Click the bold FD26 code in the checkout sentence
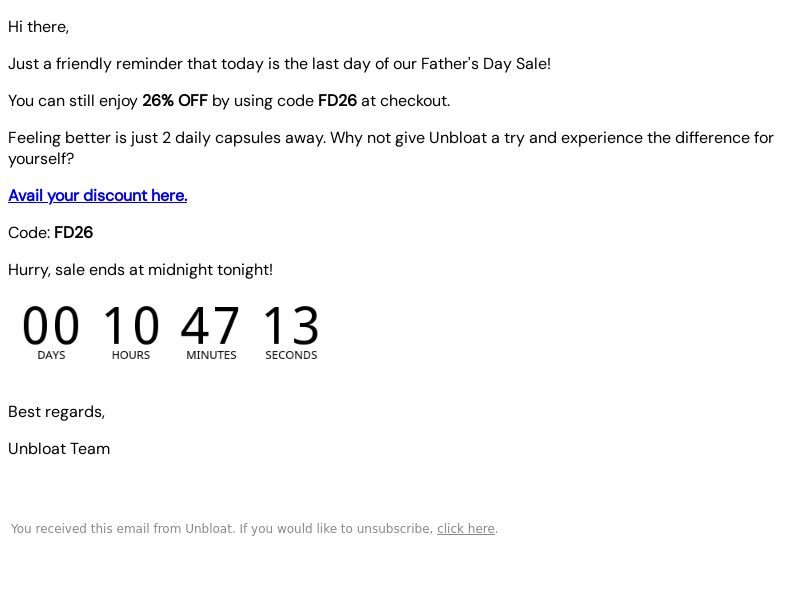This screenshot has height=600, width=800. (x=337, y=101)
